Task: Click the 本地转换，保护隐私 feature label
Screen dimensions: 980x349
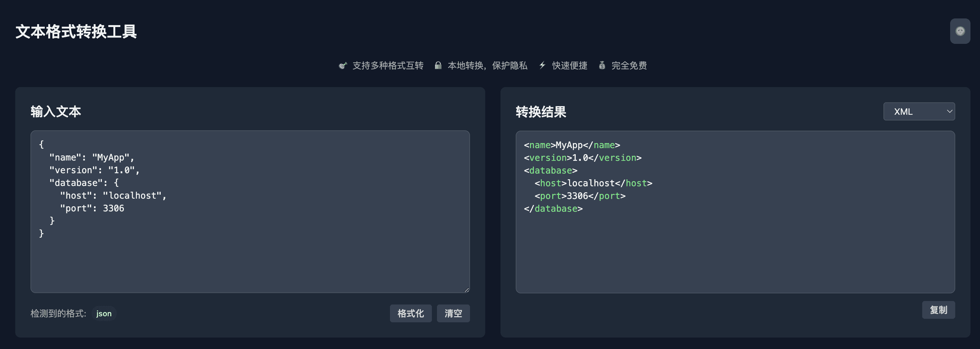Action: pos(487,66)
